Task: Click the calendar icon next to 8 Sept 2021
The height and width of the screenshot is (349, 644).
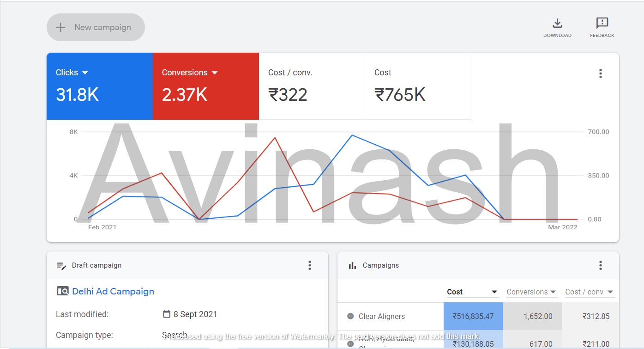Action: click(x=167, y=314)
